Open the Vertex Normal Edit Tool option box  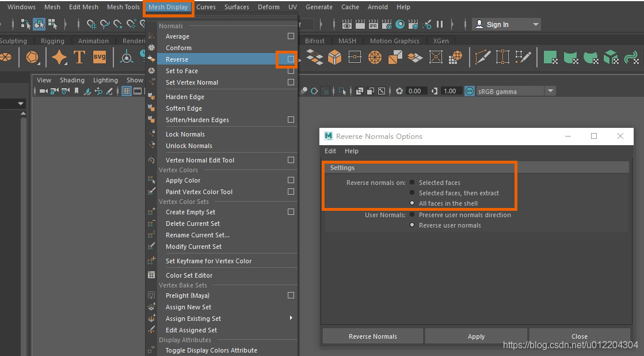point(291,160)
